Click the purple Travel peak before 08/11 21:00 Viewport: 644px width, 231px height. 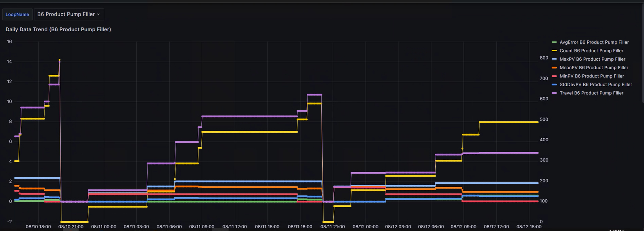(315, 95)
